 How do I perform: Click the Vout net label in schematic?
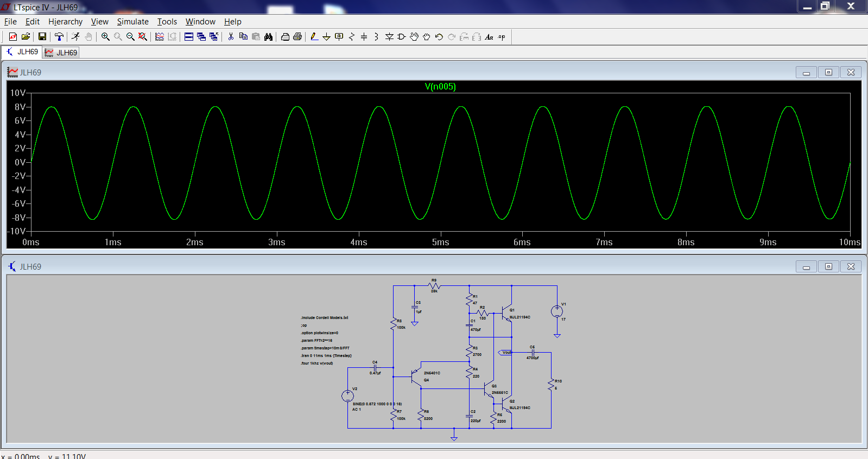(x=505, y=353)
